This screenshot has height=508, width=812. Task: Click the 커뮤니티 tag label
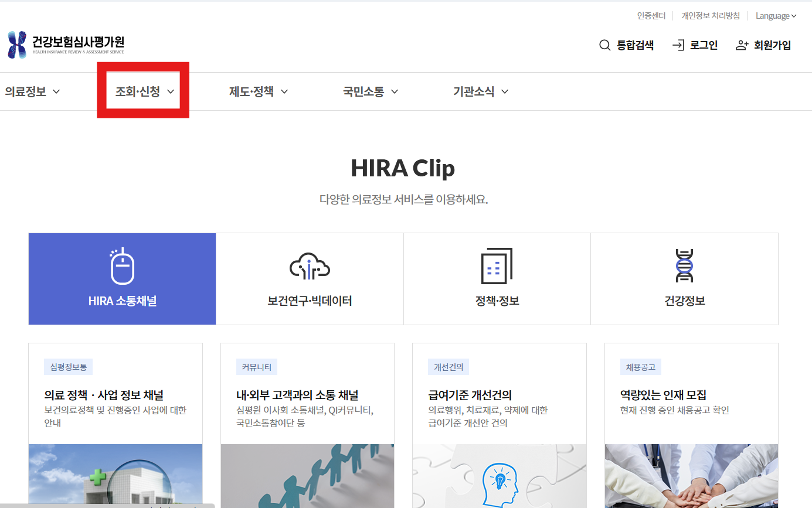pyautogui.click(x=257, y=367)
